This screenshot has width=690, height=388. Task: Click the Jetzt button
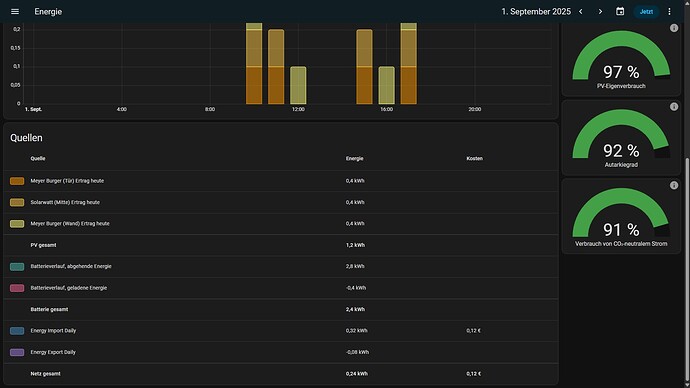[646, 11]
